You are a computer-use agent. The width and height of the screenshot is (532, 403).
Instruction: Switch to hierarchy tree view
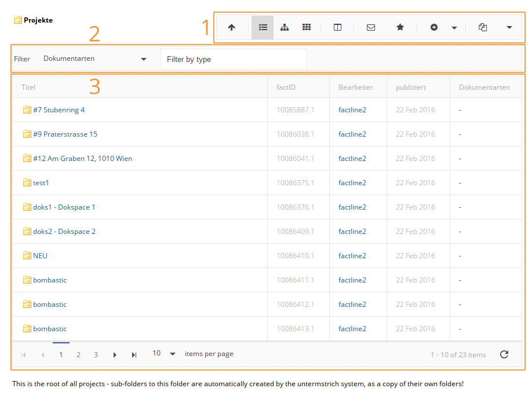(x=285, y=27)
